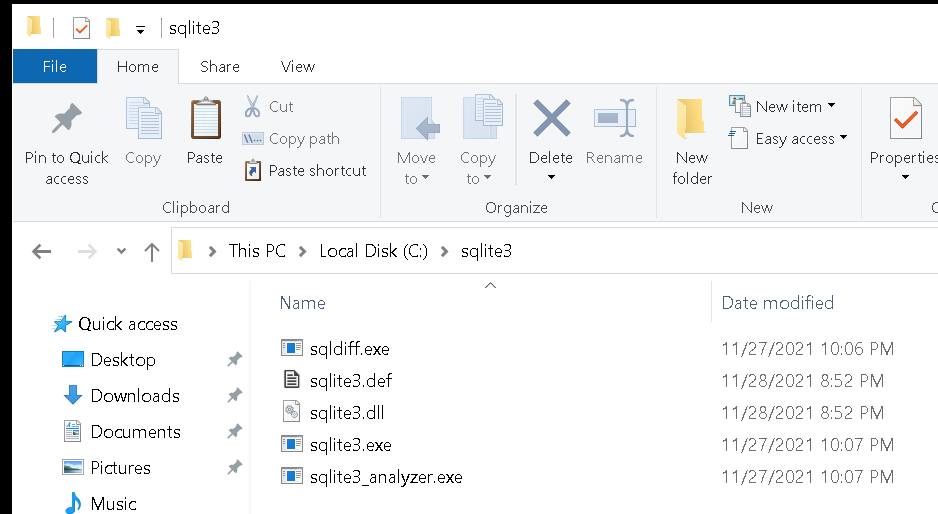The width and height of the screenshot is (938, 514).
Task: Open the File menu tab
Action: pyautogui.click(x=54, y=66)
